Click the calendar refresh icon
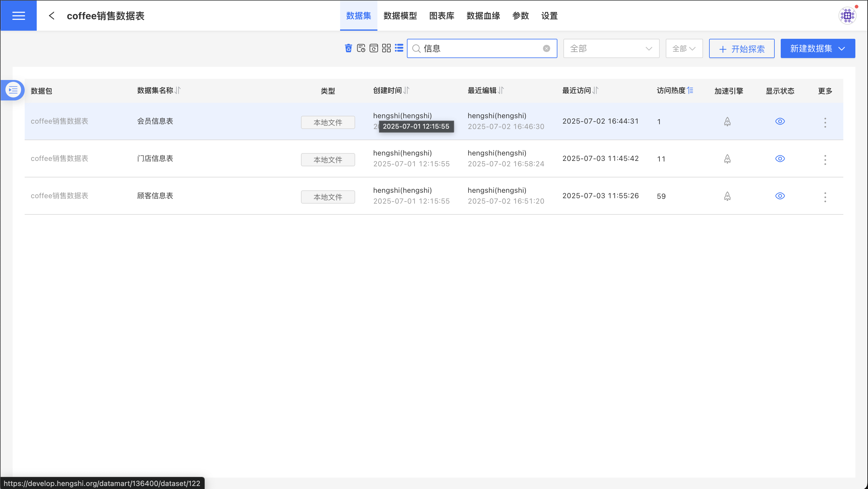This screenshot has height=489, width=868. pyautogui.click(x=374, y=48)
